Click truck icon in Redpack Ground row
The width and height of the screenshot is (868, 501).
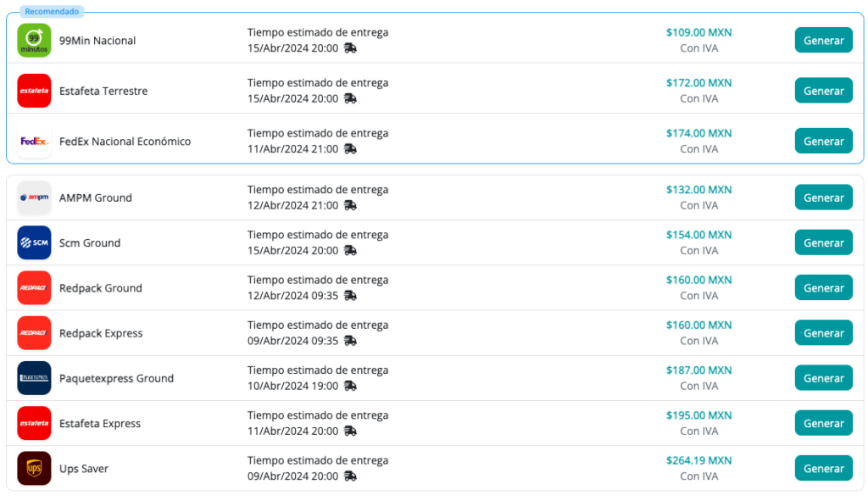click(350, 296)
